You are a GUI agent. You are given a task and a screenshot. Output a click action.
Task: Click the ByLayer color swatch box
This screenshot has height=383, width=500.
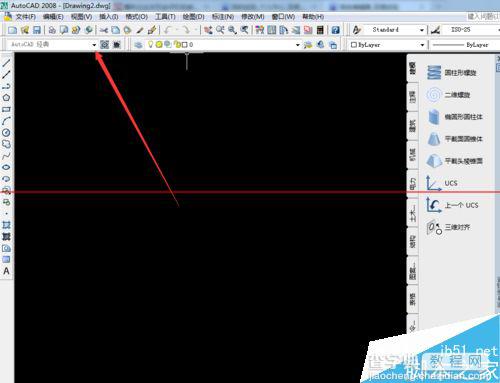[x=354, y=45]
